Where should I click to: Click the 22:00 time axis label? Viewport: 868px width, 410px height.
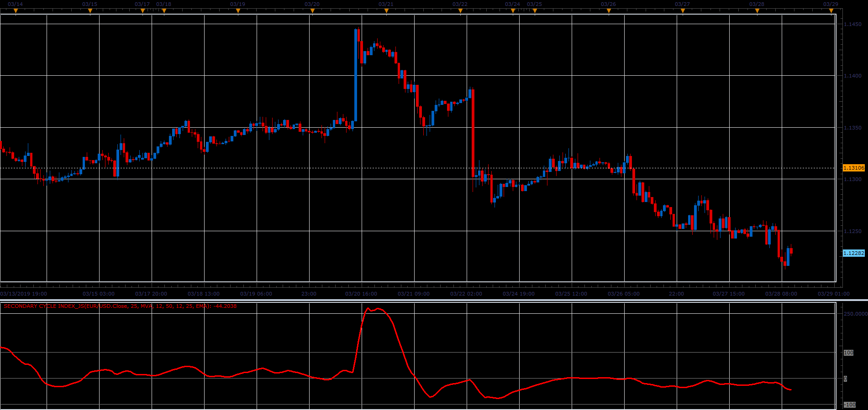point(677,294)
